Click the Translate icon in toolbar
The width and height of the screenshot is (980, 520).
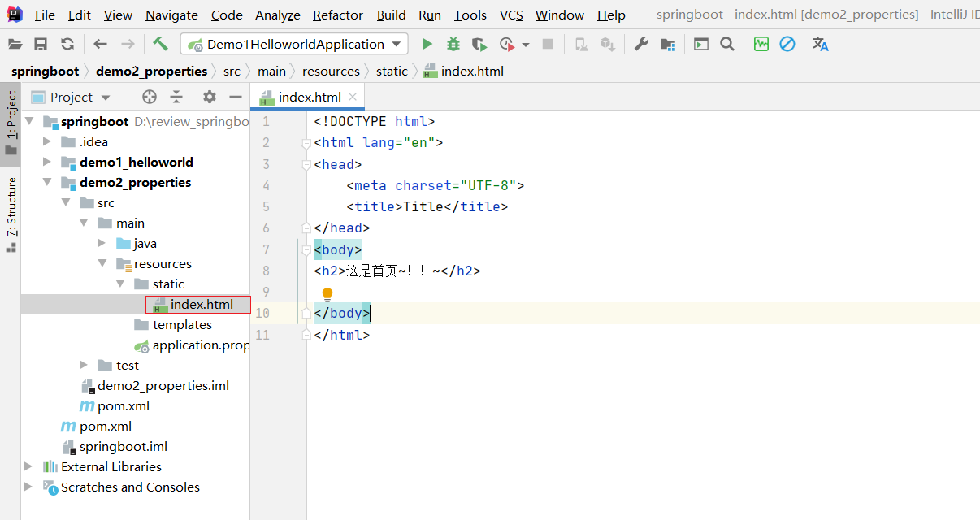(820, 44)
